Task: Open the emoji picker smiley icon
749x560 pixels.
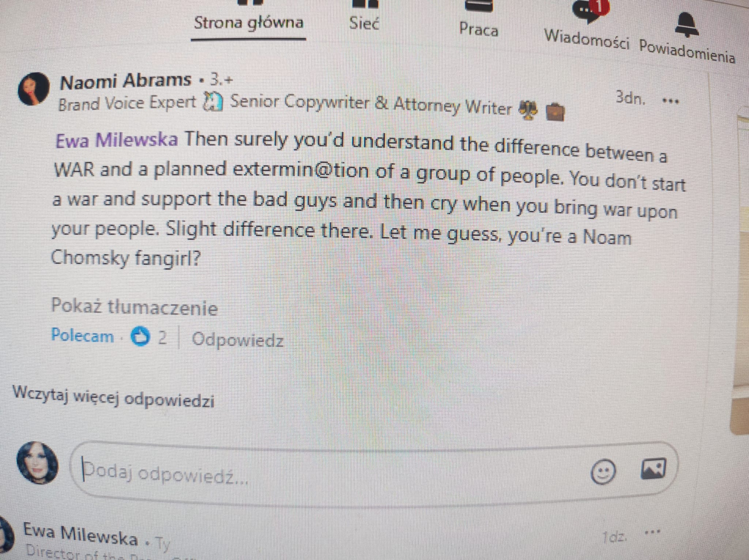Action: click(x=603, y=472)
